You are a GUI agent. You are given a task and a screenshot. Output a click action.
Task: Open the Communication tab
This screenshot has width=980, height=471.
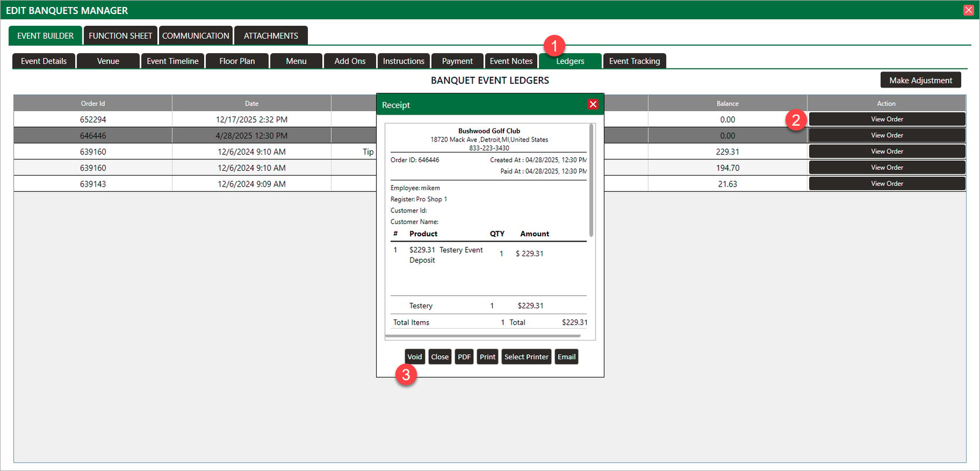[x=196, y=36]
